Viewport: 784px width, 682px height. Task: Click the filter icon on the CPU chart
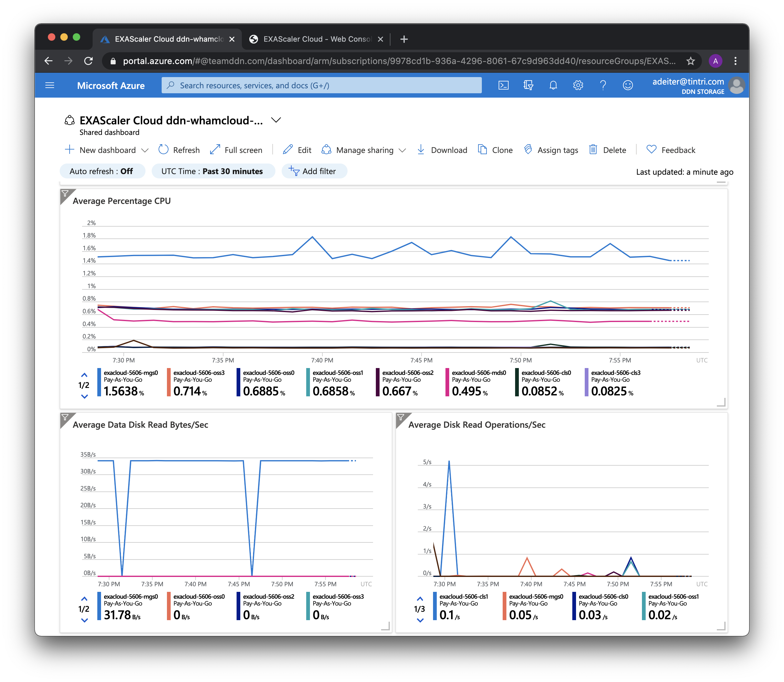tap(65, 194)
